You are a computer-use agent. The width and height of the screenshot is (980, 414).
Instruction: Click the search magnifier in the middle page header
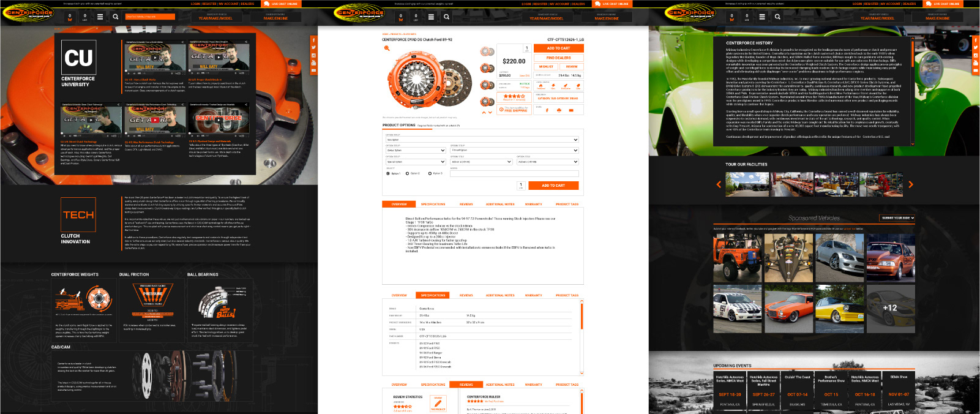point(446,17)
